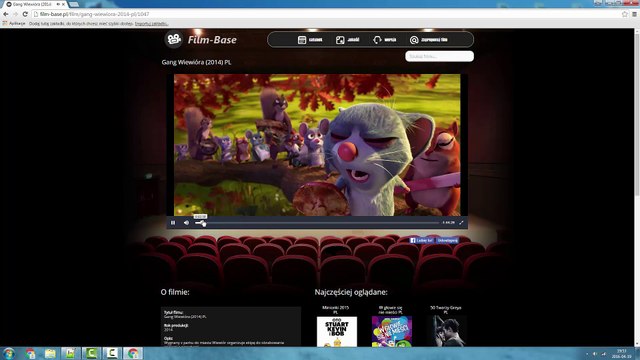Seek to the middle of the video progress bar
The height and width of the screenshot is (360, 640).
317,223
